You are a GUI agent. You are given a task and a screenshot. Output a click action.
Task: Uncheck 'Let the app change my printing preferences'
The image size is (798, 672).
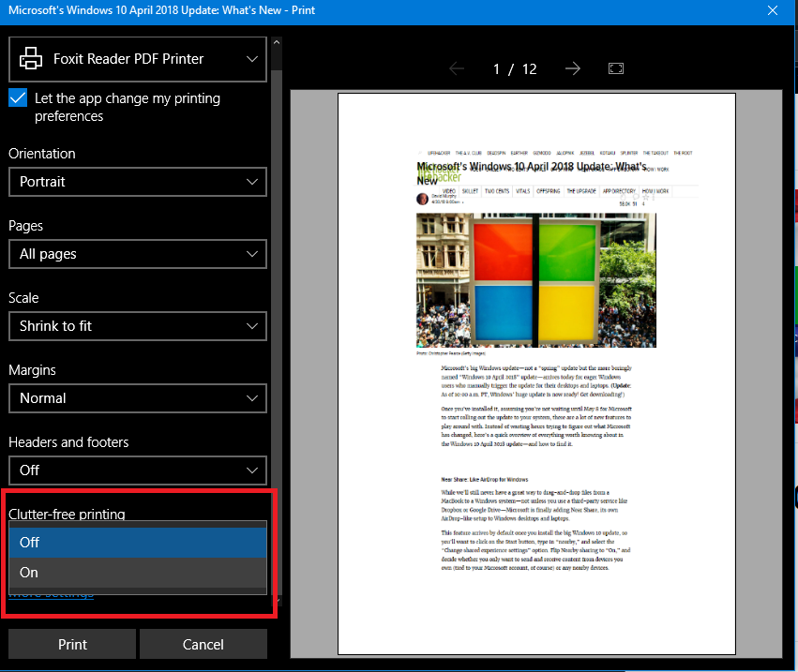[18, 97]
